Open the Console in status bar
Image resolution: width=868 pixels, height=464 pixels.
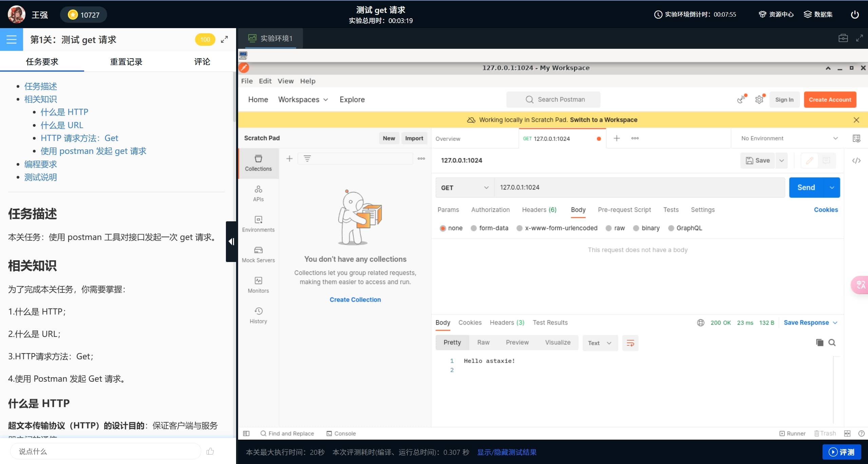click(x=341, y=433)
